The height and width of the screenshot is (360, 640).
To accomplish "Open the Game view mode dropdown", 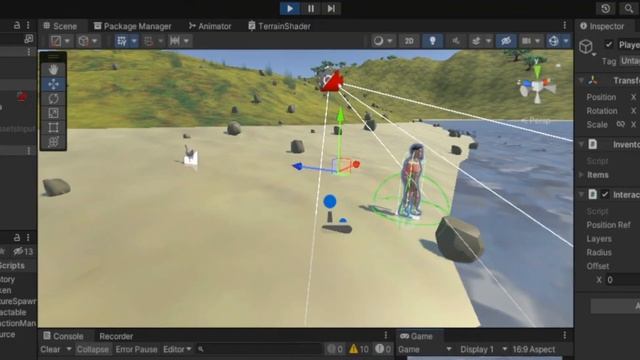I will pyautogui.click(x=425, y=349).
